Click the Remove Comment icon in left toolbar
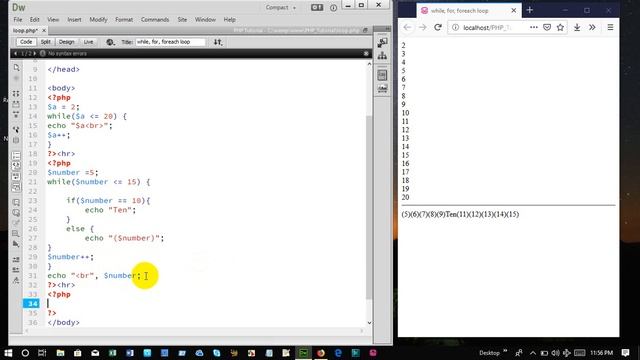640x360 pixels. pos(16,213)
